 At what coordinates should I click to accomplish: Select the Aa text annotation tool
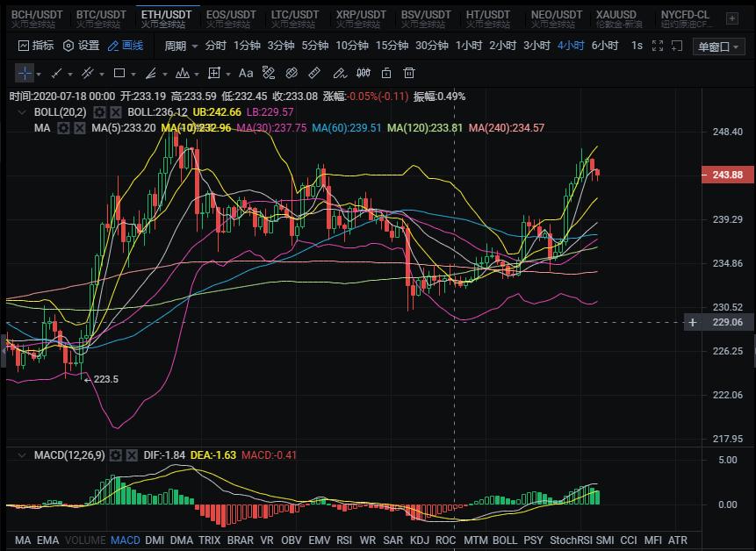tap(246, 73)
